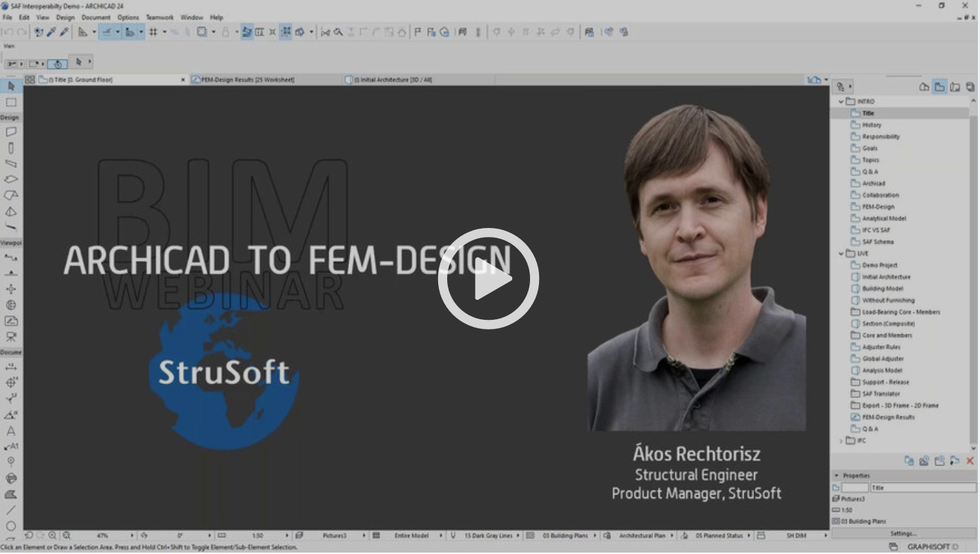The height and width of the screenshot is (554, 980).
Task: Open the History view in the Navigator
Action: tap(871, 125)
